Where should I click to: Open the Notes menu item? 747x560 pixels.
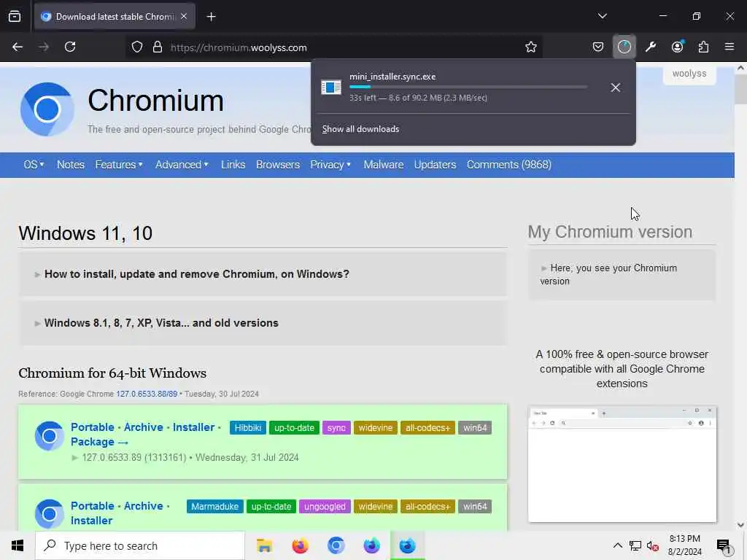pyautogui.click(x=71, y=165)
